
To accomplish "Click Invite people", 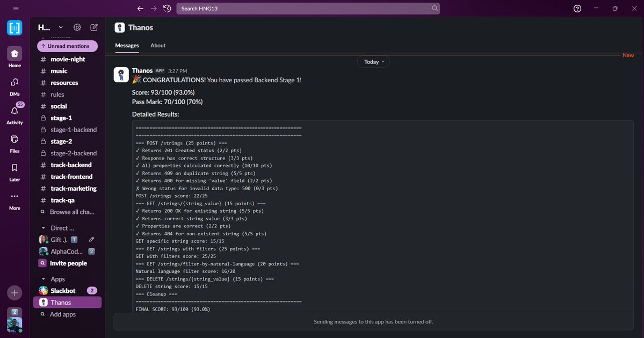I will coord(67,263).
